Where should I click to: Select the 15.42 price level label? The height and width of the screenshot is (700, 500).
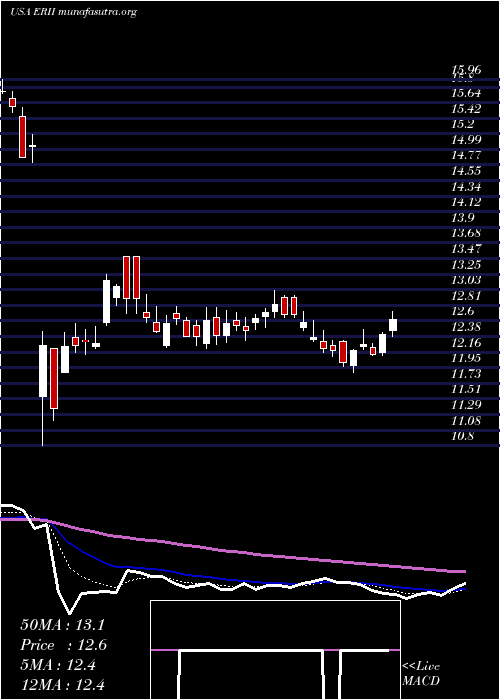(x=467, y=109)
